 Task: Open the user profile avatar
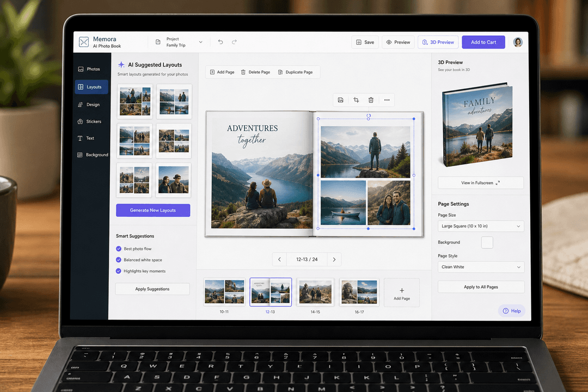pos(518,42)
